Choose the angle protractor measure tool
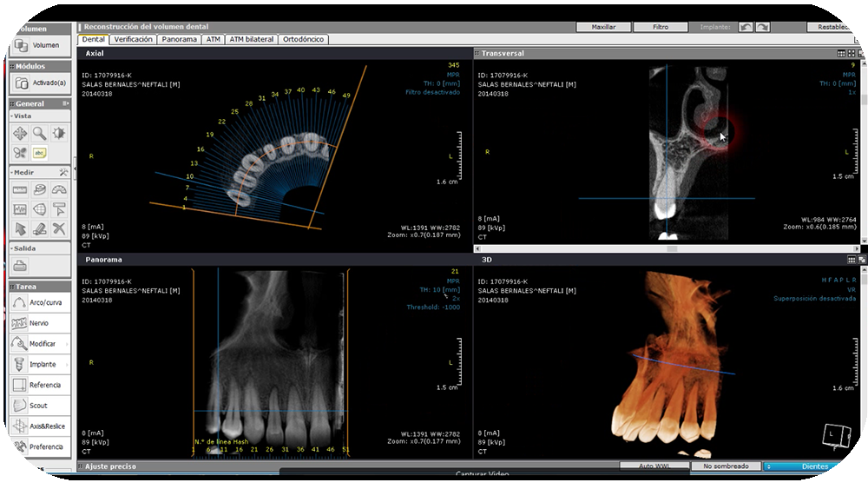 click(59, 190)
